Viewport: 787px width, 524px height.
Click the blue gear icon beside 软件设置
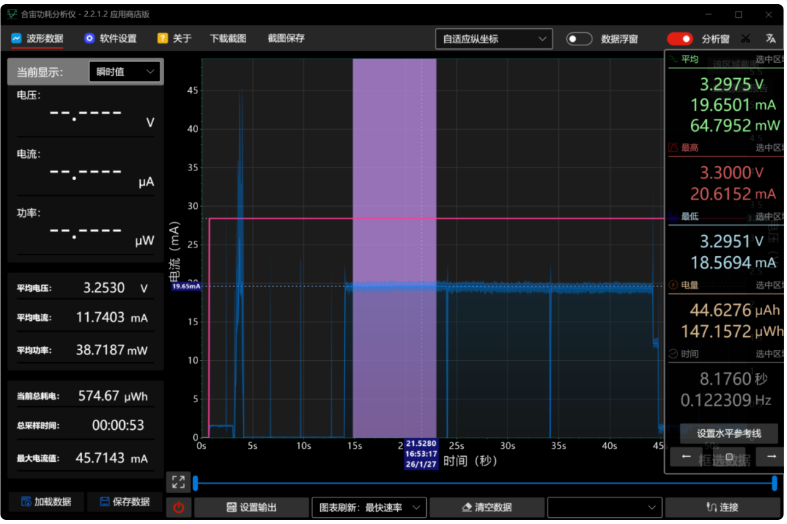89,38
